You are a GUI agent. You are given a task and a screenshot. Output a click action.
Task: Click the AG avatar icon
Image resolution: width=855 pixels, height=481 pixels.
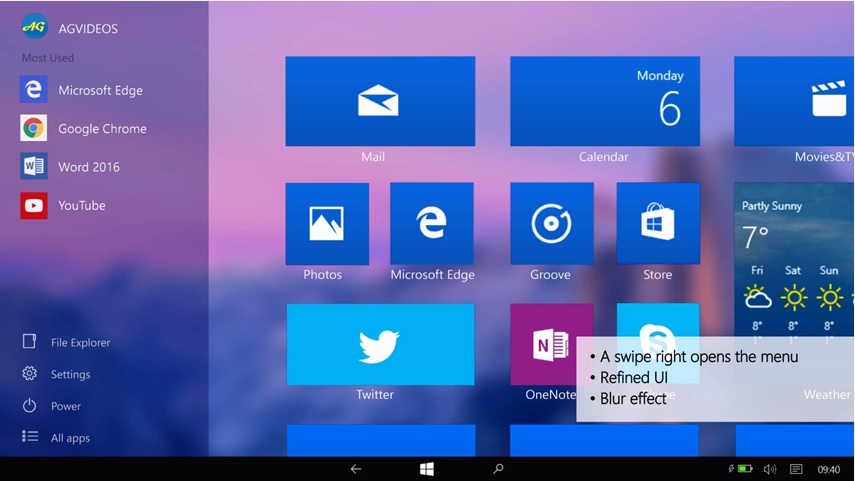pyautogui.click(x=34, y=27)
